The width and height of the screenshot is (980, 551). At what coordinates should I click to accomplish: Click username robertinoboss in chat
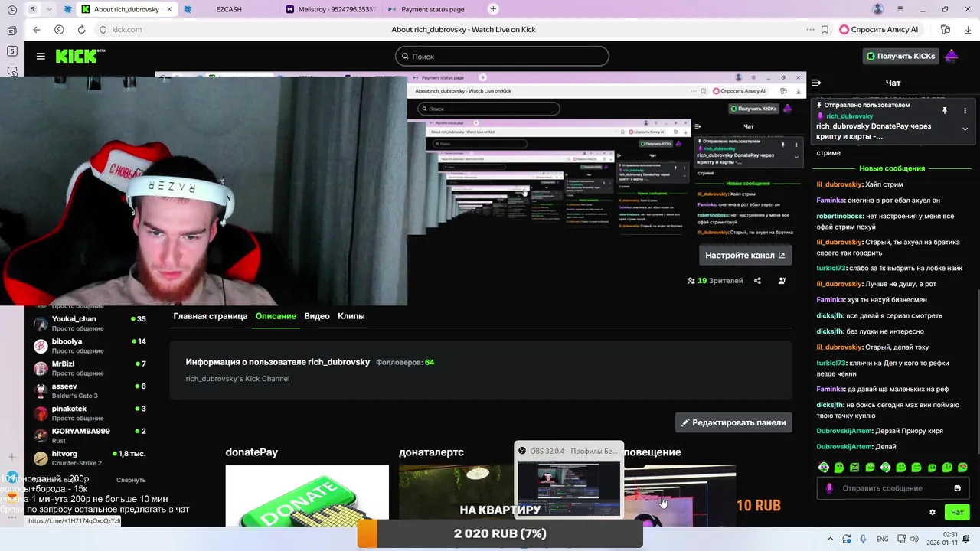841,216
